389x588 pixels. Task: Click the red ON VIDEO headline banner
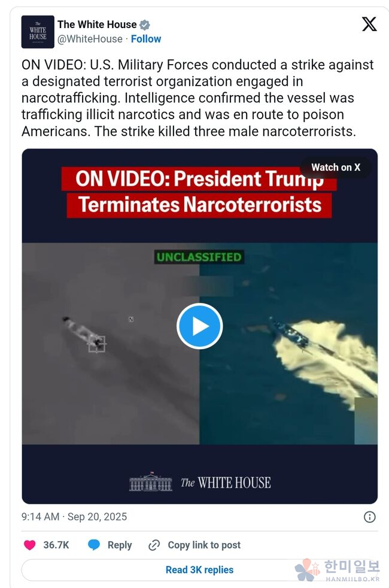coord(199,192)
